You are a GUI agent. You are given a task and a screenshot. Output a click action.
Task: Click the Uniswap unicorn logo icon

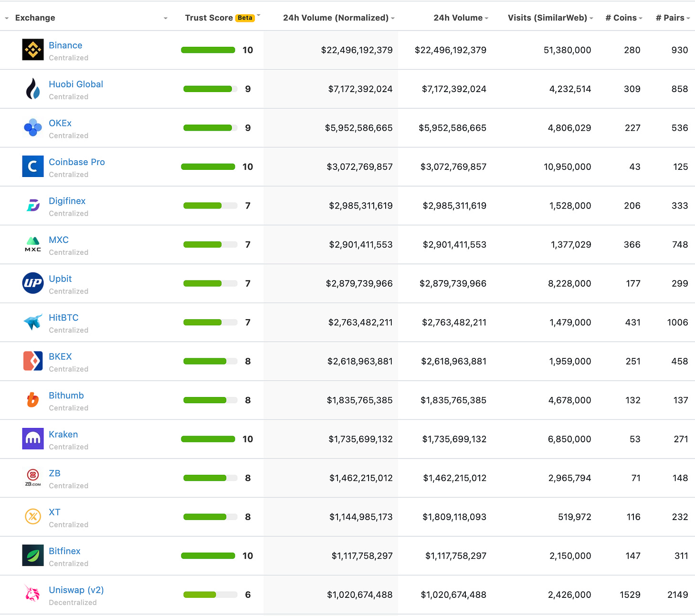32,593
